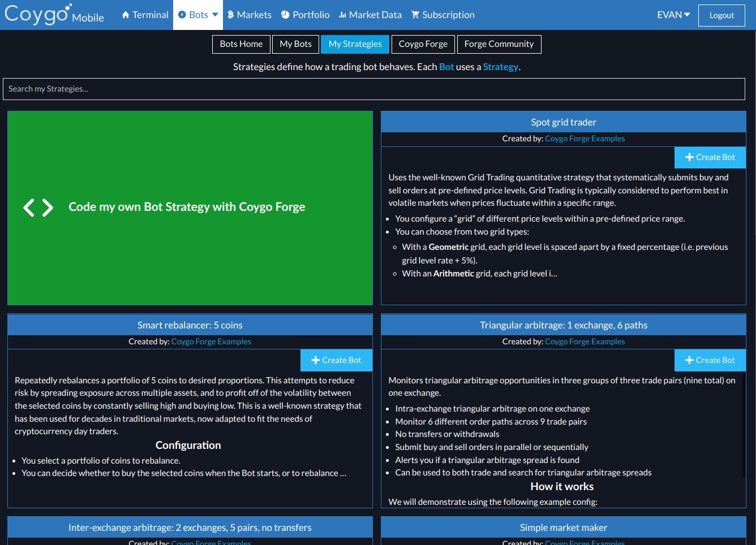Open the Simple market maker strategy title
The image size is (756, 545).
pyautogui.click(x=564, y=527)
